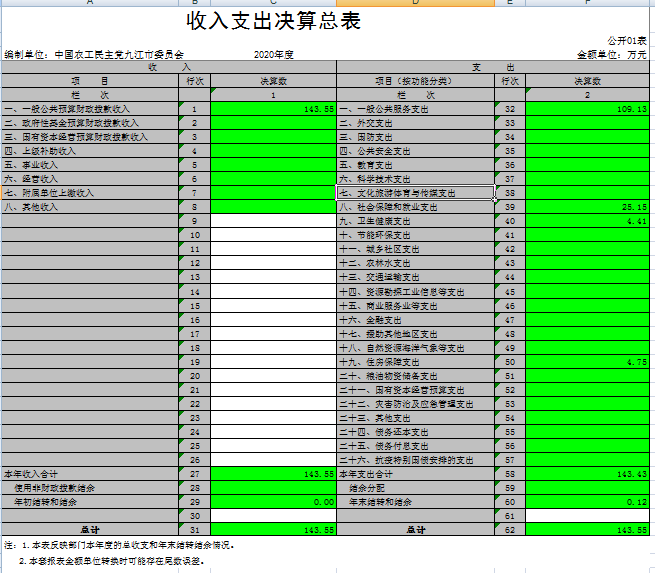Image resolution: width=655 pixels, height=573 pixels.
Task: Click the 年初结转和结余 value 0.00
Action: (273, 502)
